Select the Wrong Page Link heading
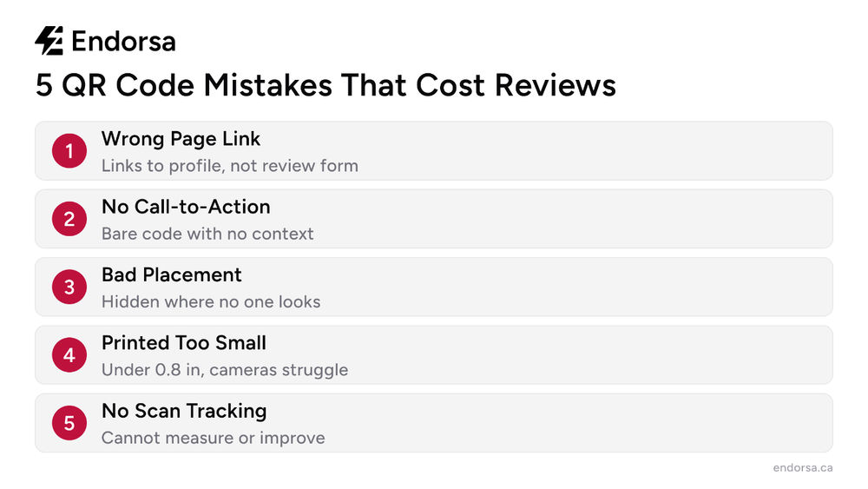Viewport: 868px width, 489px height. (x=181, y=138)
